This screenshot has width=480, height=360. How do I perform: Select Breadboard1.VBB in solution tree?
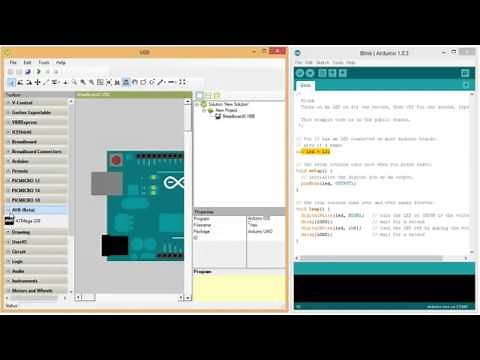(x=239, y=116)
